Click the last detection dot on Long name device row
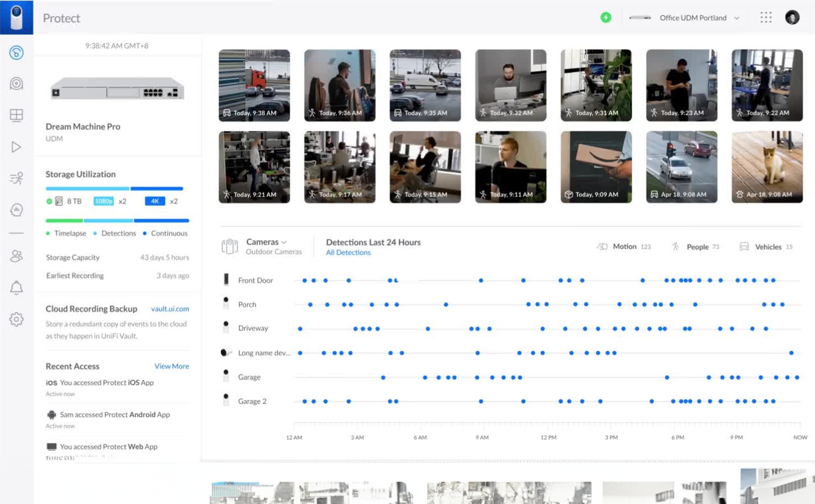 pos(791,352)
